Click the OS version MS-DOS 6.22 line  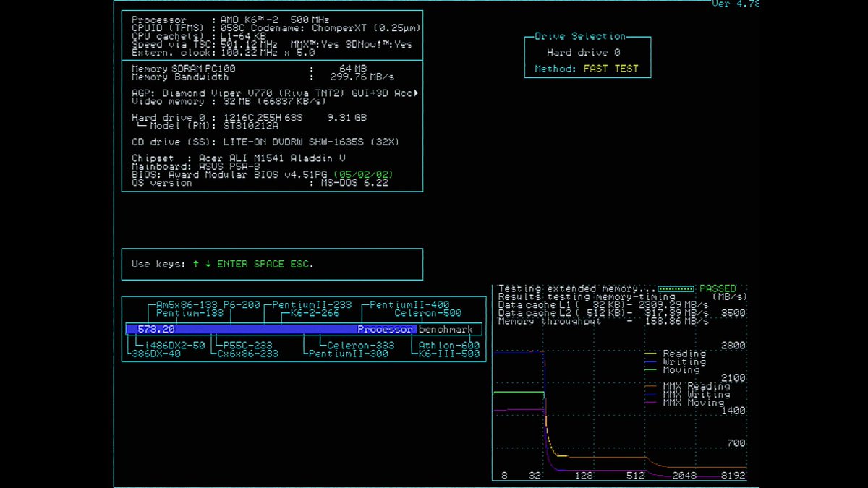[x=260, y=183]
